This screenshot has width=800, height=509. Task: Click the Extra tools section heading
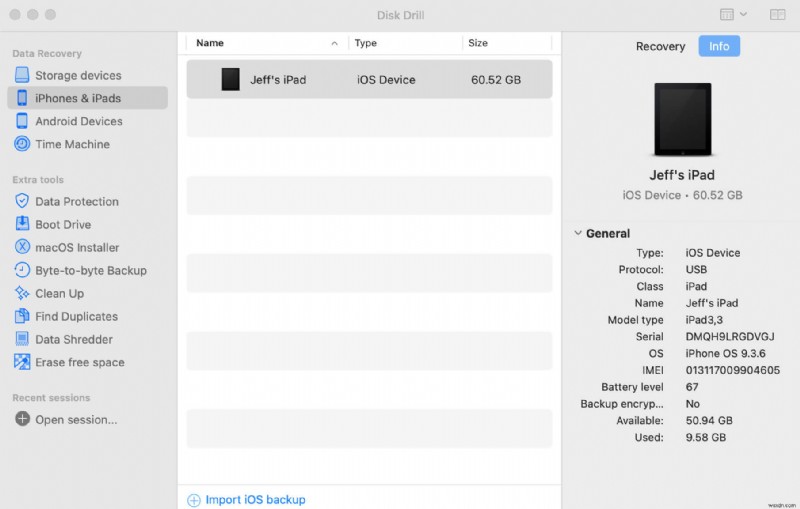(x=38, y=179)
